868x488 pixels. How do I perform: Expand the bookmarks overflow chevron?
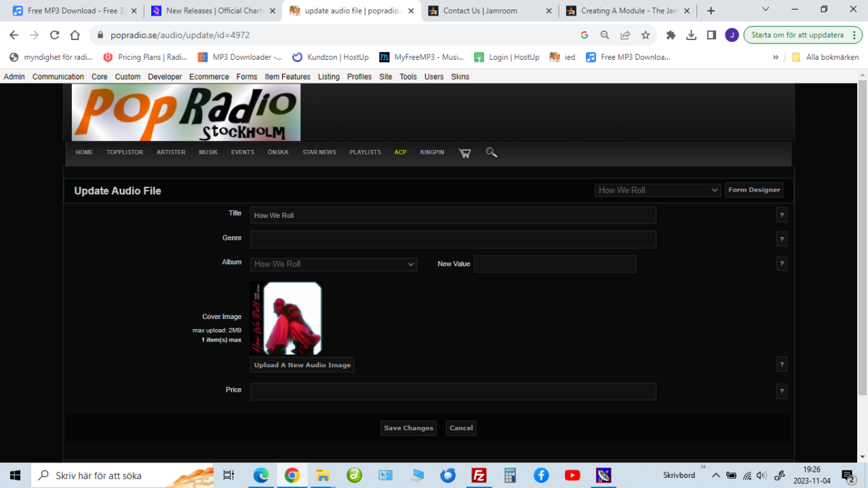[x=775, y=57]
